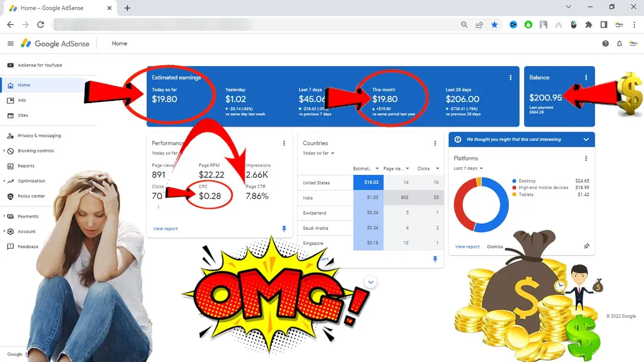Click the Feedback icon in sidebar

click(11, 246)
